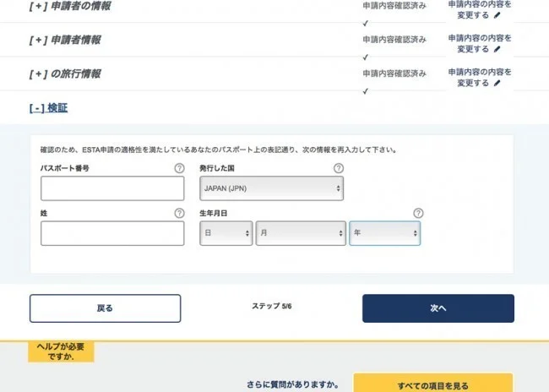Click 申請内容の内容を変更する link for 申請者の情報

pyautogui.click(x=480, y=10)
